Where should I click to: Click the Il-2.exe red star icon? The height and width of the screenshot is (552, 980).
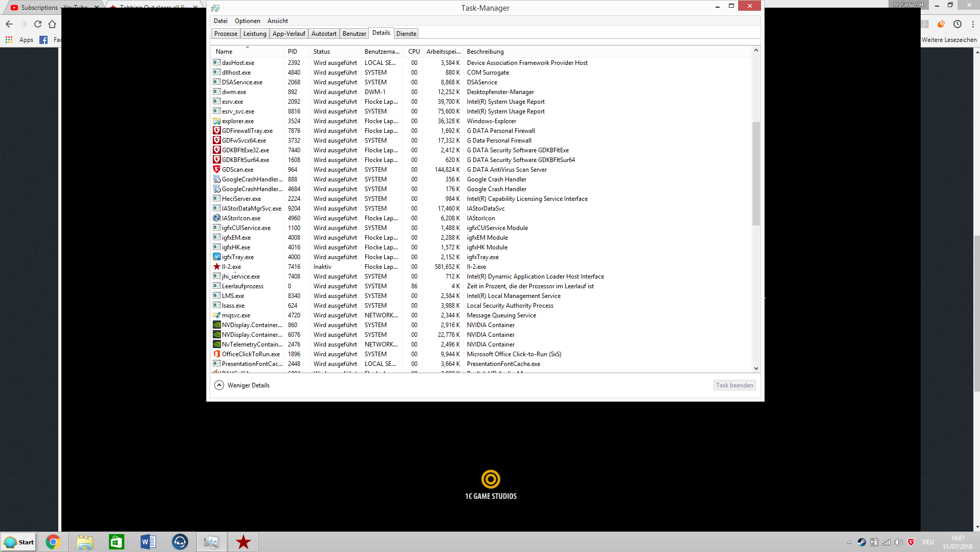pos(217,267)
